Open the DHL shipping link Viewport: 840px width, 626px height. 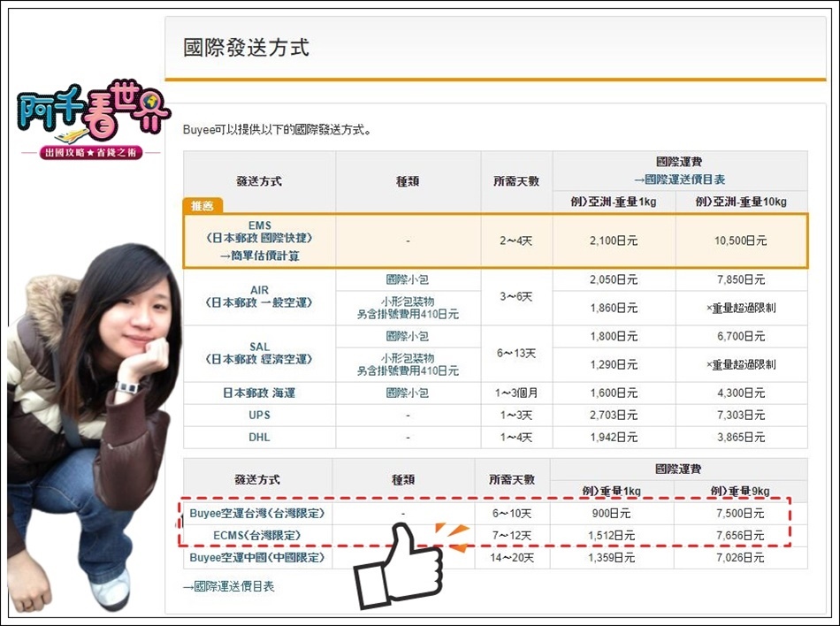tap(259, 437)
